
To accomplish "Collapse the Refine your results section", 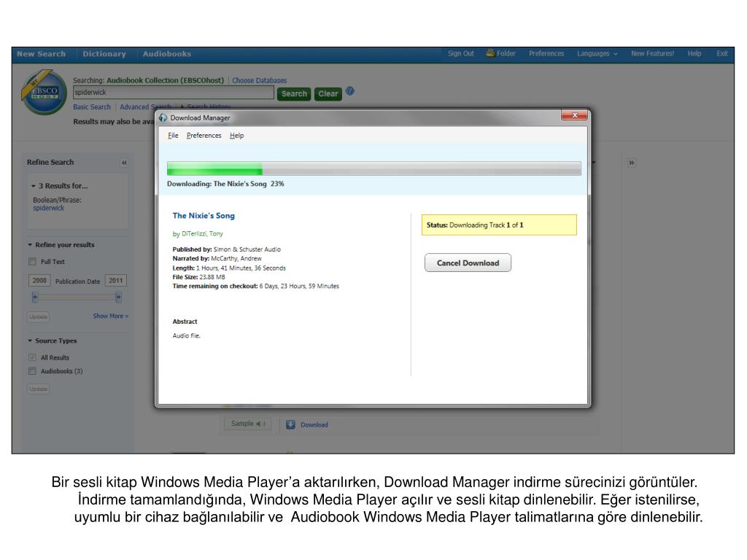I will tap(30, 245).
